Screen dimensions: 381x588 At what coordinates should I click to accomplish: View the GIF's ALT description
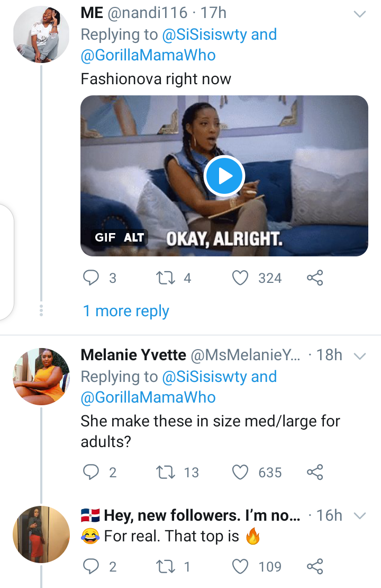point(134,237)
